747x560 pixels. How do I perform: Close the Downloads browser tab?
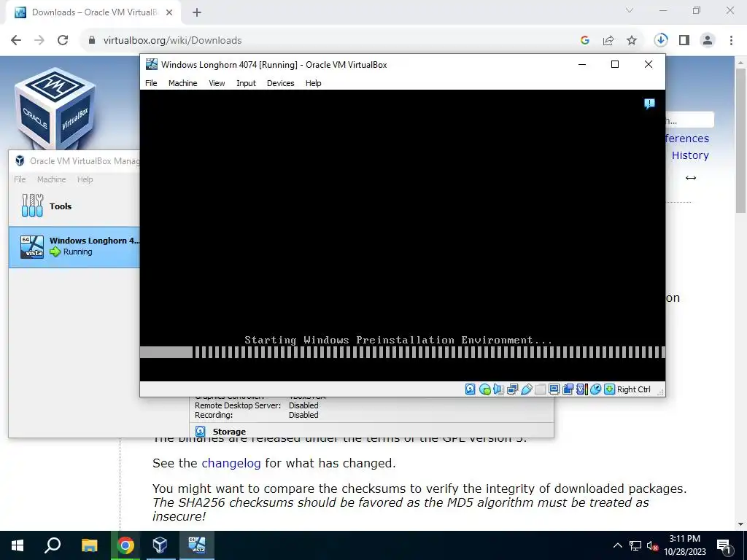coord(169,12)
